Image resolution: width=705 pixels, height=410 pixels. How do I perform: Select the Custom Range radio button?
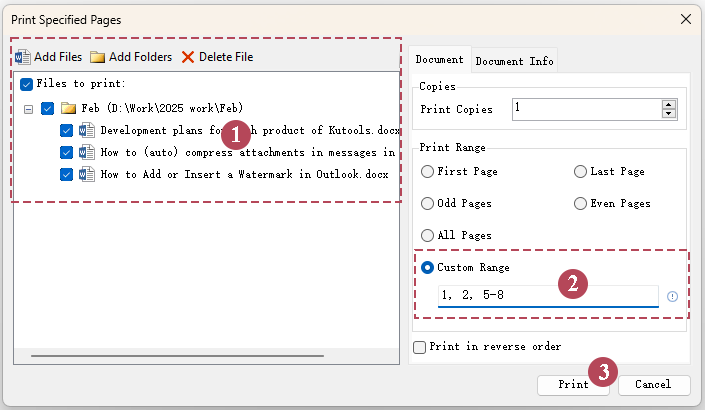pos(427,267)
